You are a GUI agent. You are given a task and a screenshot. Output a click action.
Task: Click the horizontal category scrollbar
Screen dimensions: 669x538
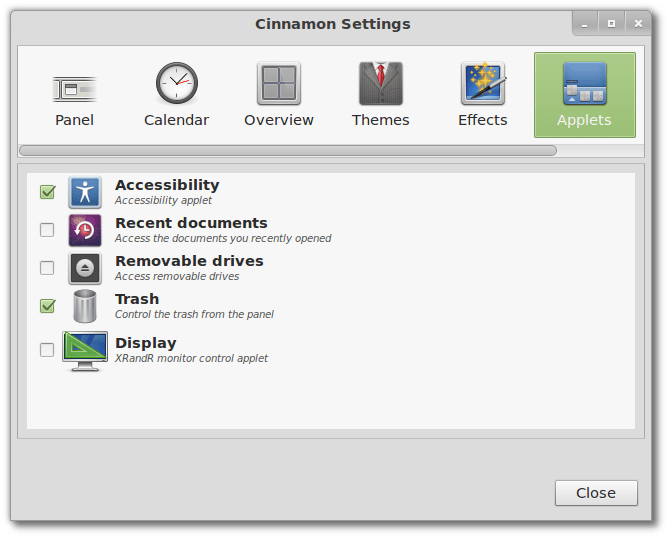288,151
